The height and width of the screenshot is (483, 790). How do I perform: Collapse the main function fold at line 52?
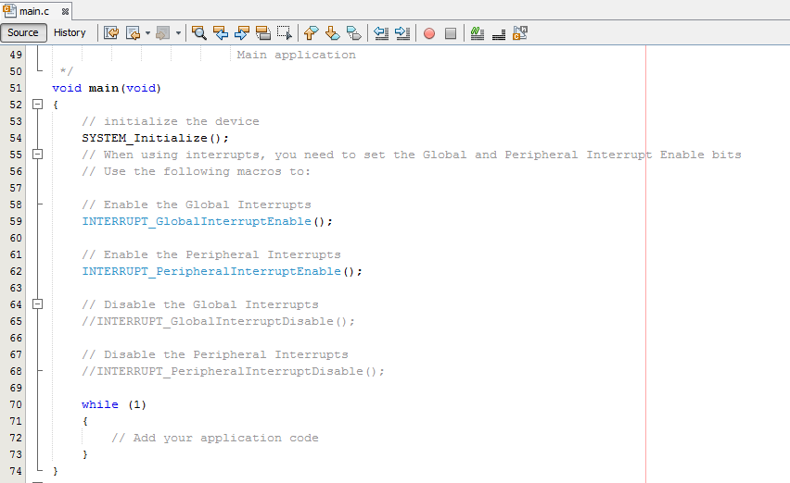[x=38, y=104]
